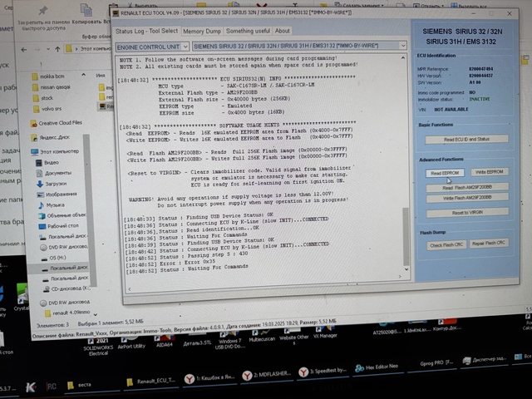The image size is (532, 399).
Task: Open Creative Cloud Files in Explorer sidebar
Action: coord(57,123)
